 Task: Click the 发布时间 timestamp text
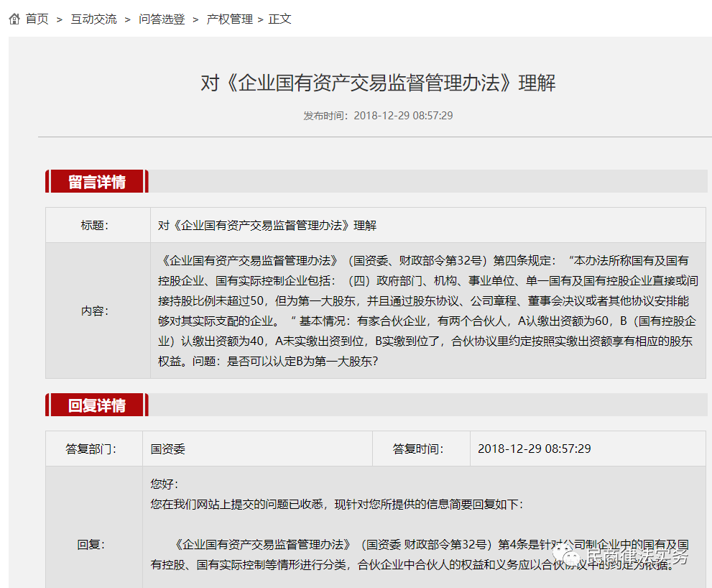click(x=376, y=115)
